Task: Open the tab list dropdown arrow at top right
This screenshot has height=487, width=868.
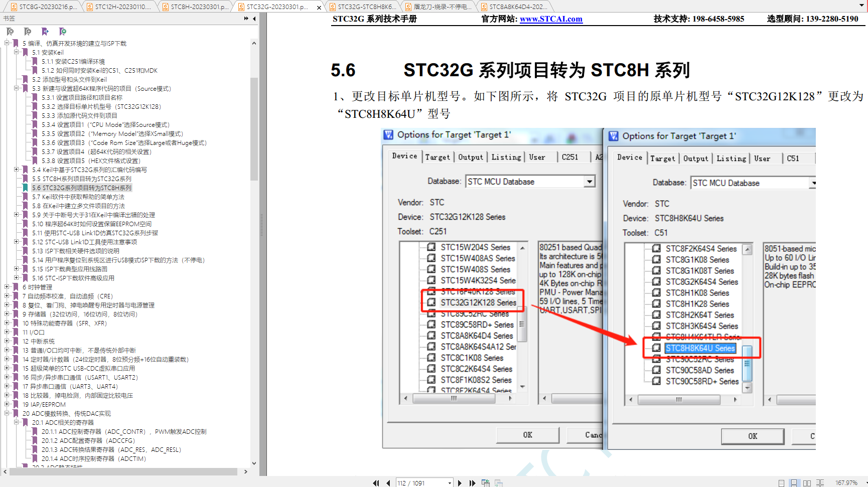Action: [x=862, y=6]
